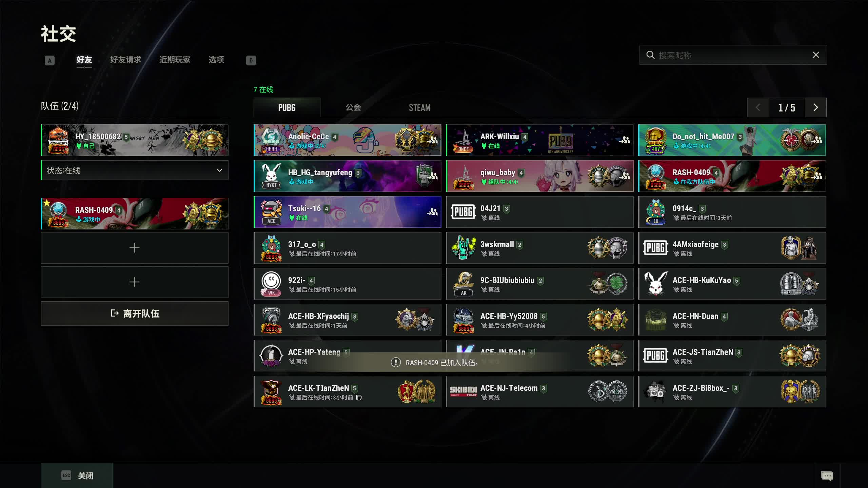The height and width of the screenshot is (488, 868).
Task: Click the join-team icon on Anolic-CcCc's card
Action: point(432,140)
